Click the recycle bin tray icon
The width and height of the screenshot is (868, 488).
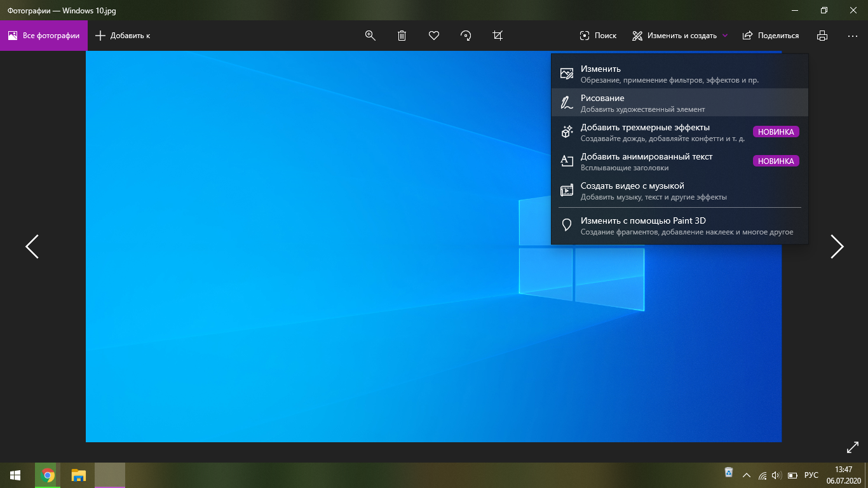pyautogui.click(x=729, y=473)
